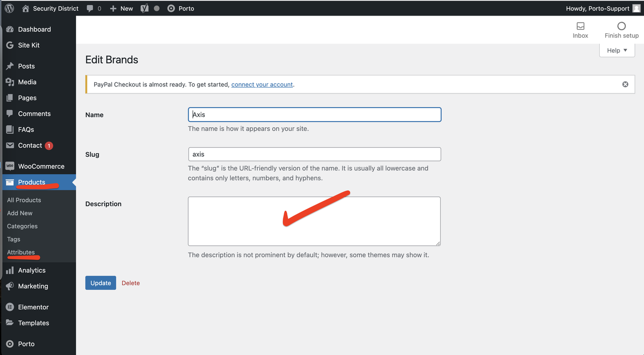Click the Contact notification badge 1

pos(49,146)
